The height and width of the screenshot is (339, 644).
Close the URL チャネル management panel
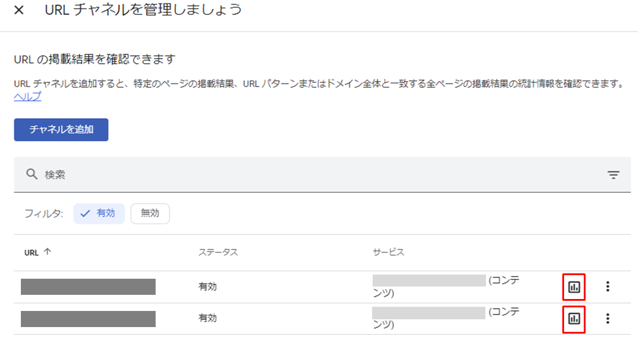tap(19, 10)
